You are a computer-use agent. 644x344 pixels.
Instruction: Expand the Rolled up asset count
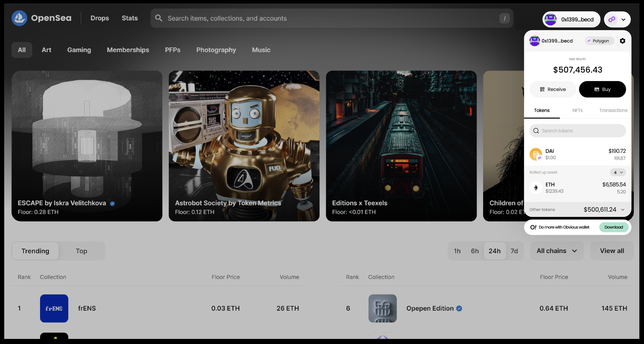click(x=618, y=172)
